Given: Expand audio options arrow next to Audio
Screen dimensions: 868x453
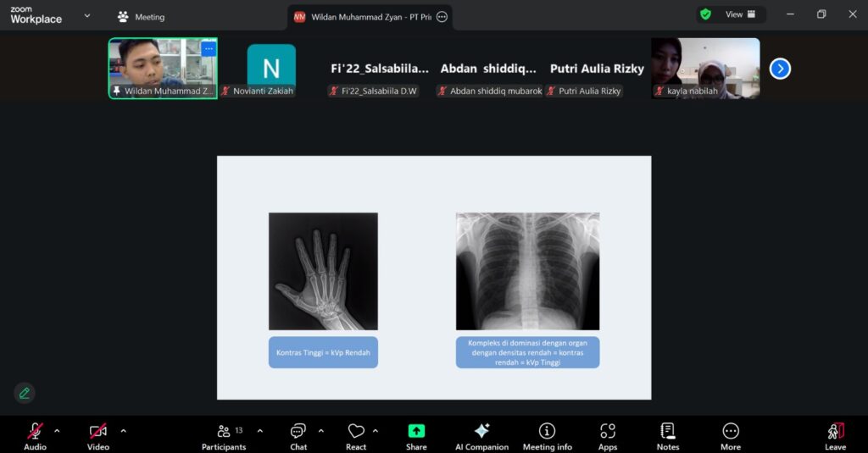Looking at the screenshot, I should 57,430.
